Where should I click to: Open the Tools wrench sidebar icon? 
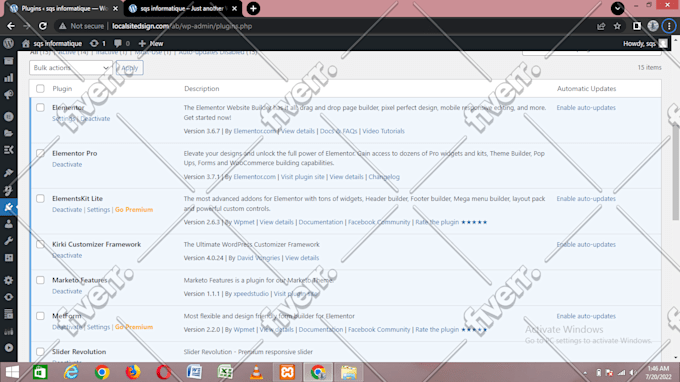click(8, 241)
